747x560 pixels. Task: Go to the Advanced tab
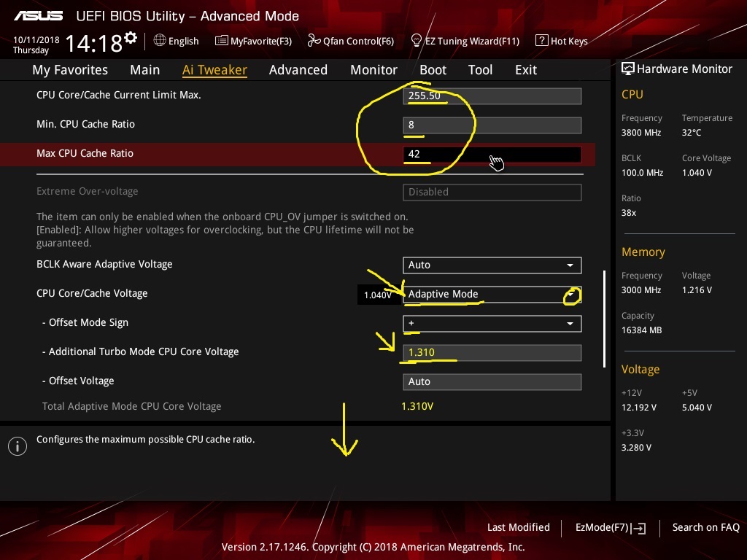tap(298, 70)
